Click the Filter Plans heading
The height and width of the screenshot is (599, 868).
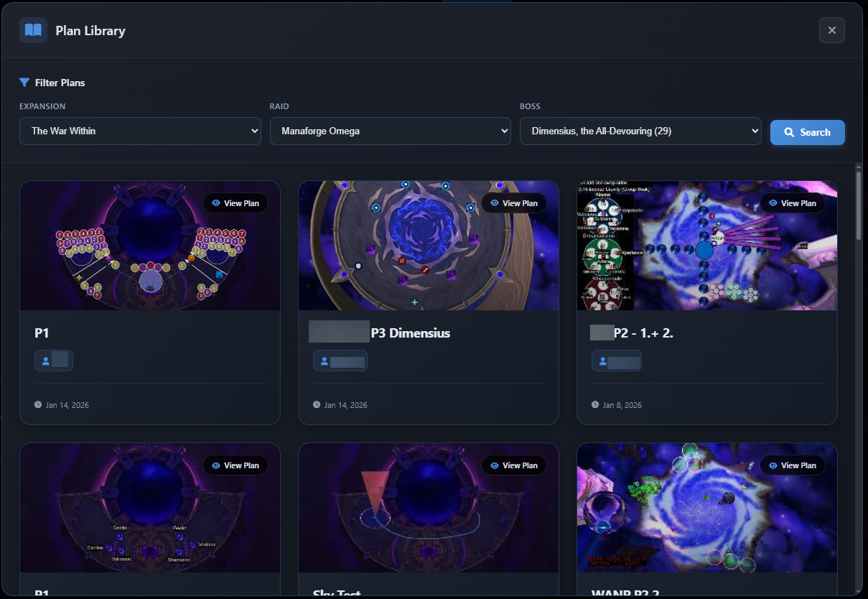[60, 83]
